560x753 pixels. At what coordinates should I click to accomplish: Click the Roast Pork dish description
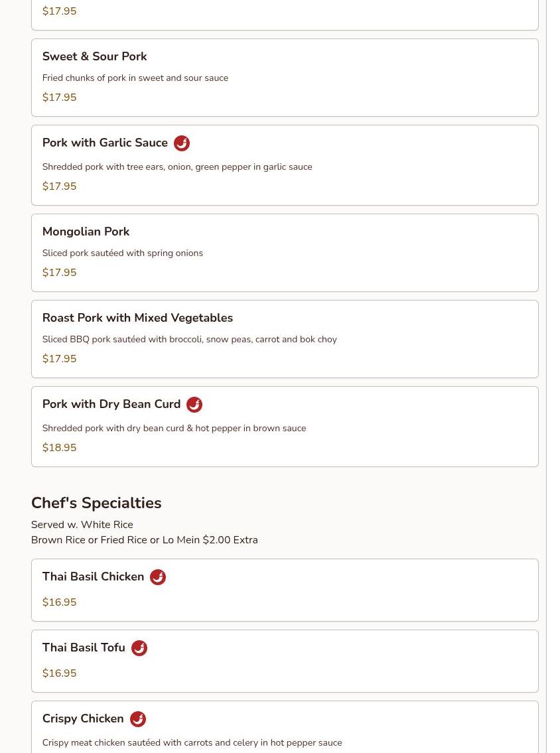tap(189, 340)
